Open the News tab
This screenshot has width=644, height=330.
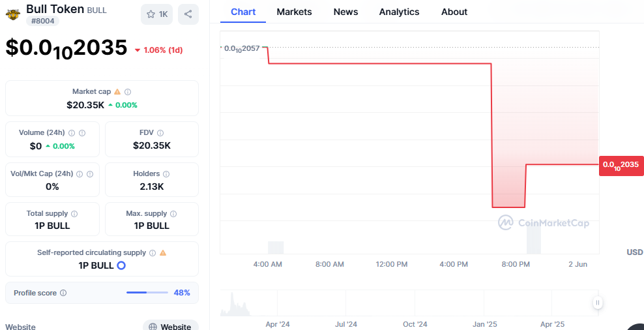pyautogui.click(x=345, y=12)
